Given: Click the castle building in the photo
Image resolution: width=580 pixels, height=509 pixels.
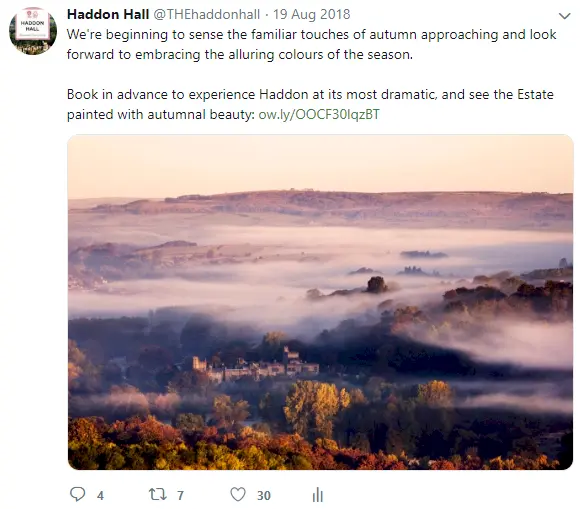Looking at the screenshot, I should pyautogui.click(x=255, y=365).
